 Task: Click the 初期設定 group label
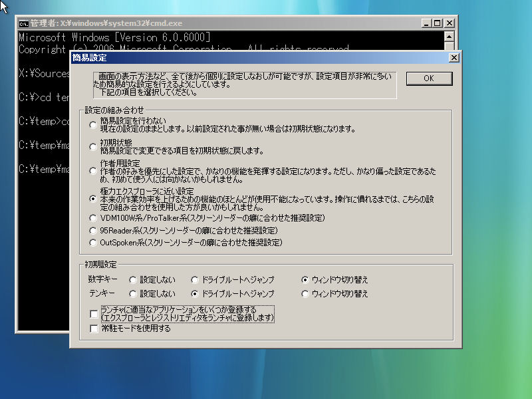pos(100,264)
